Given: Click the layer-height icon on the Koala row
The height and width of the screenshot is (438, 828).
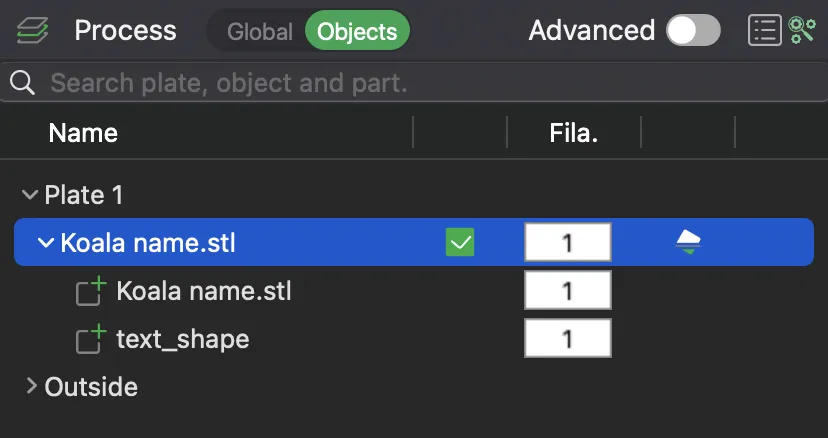Looking at the screenshot, I should tap(688, 243).
